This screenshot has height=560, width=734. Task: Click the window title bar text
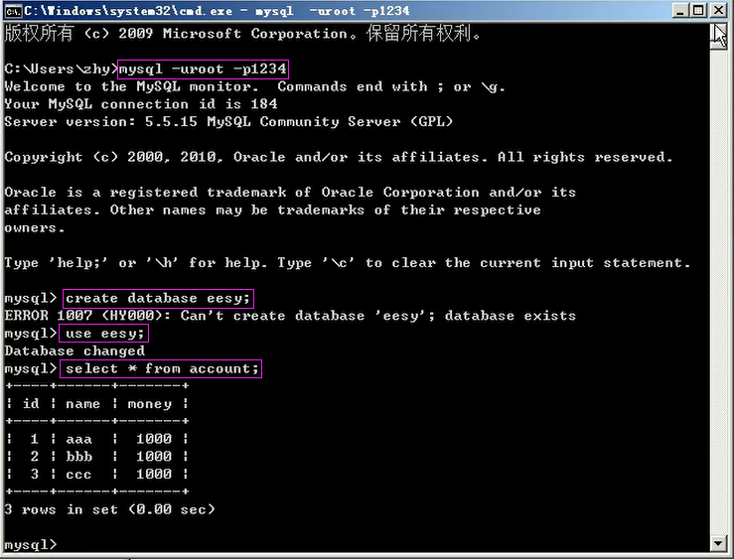click(x=218, y=10)
